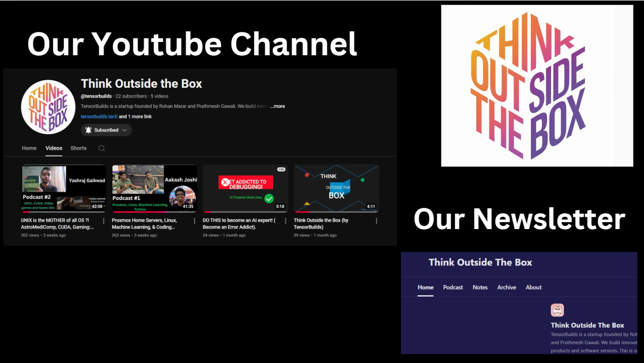Open the Podcast tab in newsletter
The width and height of the screenshot is (644, 363).
(x=453, y=288)
